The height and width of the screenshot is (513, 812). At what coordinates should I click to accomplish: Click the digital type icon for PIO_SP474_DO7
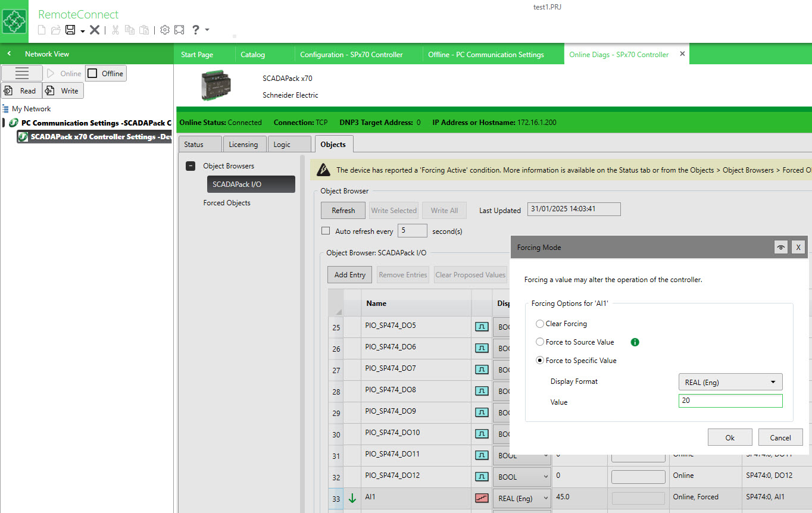tap(481, 370)
